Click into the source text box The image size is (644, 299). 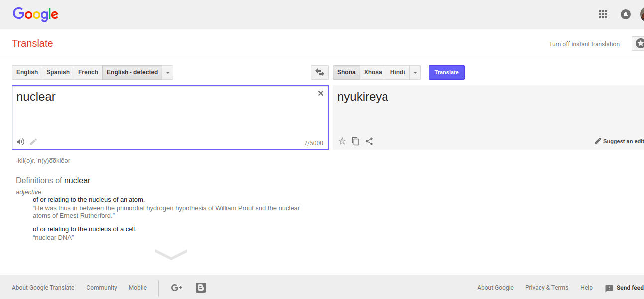pyautogui.click(x=170, y=118)
